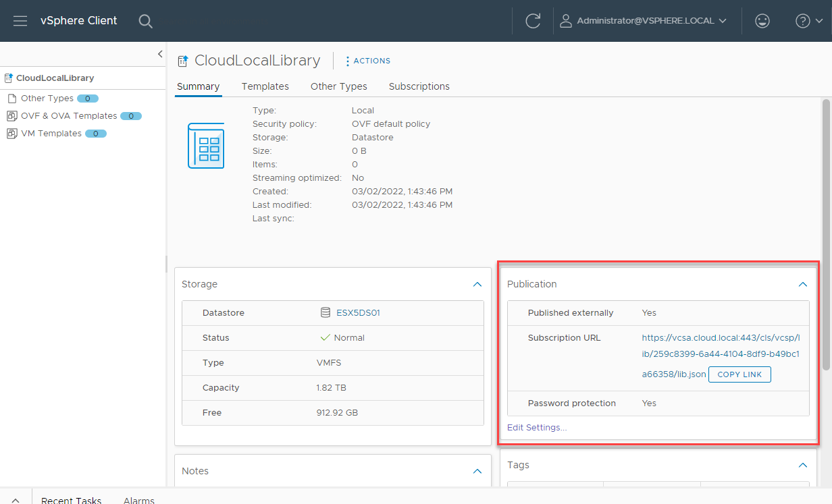
Task: Collapse the Publication panel
Action: pos(803,285)
